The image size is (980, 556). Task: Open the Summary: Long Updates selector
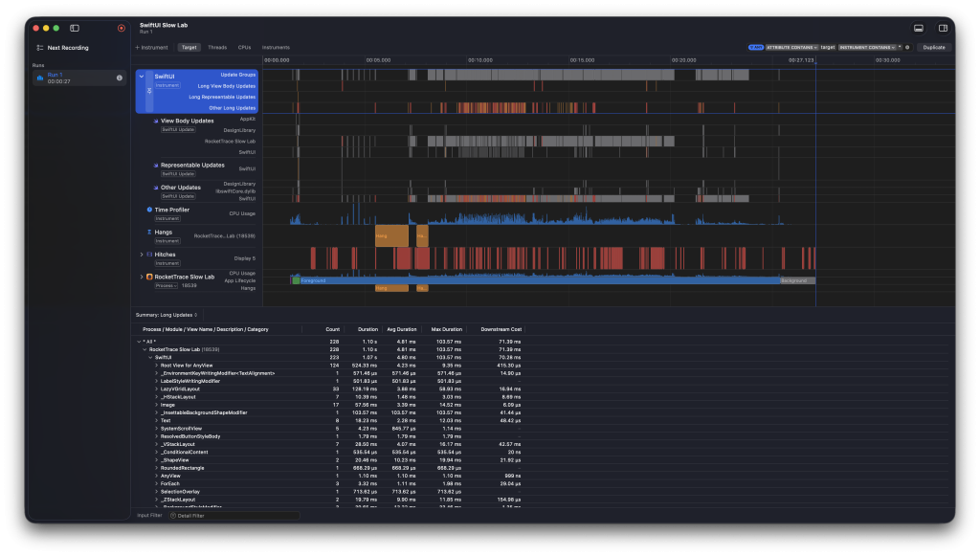pos(167,315)
